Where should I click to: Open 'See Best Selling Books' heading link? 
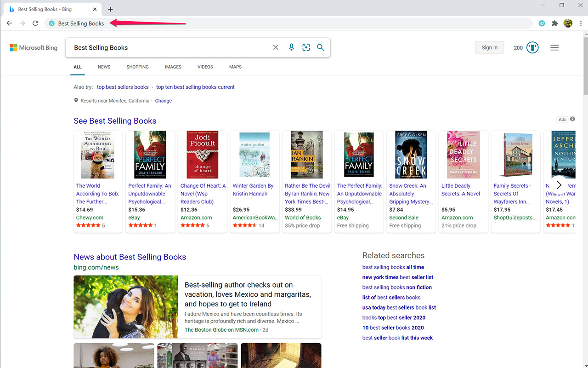115,121
